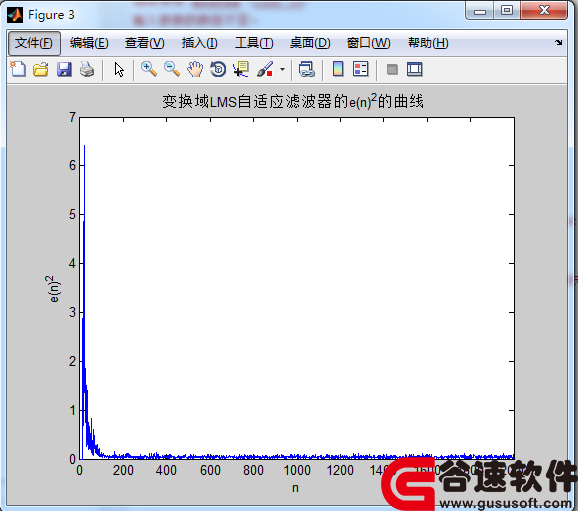Screen dimensions: 578x511
Task: Enable the Rotate 3D tool
Action: click(x=218, y=69)
